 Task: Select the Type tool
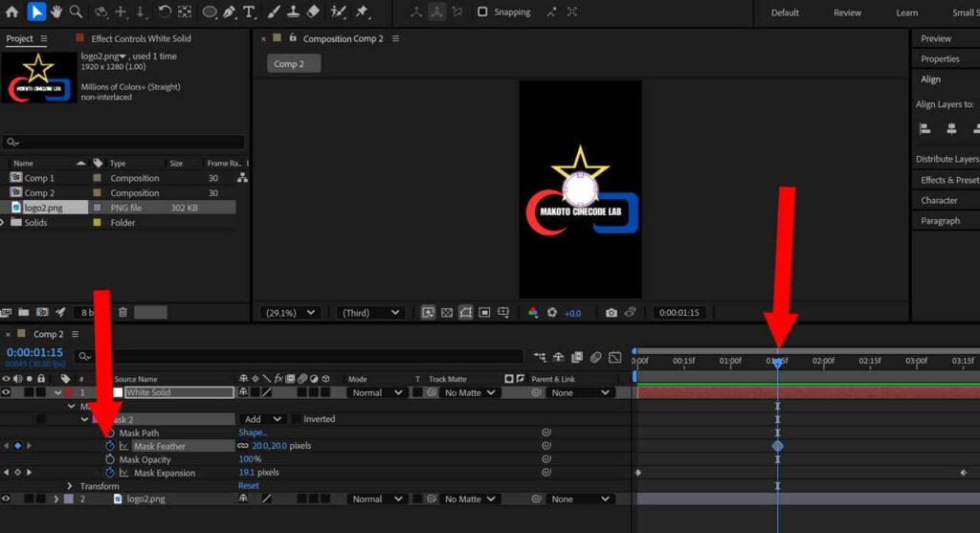coord(249,11)
